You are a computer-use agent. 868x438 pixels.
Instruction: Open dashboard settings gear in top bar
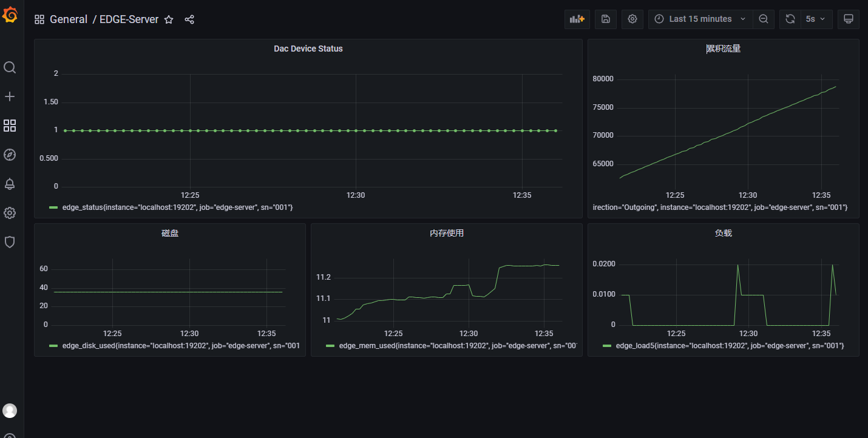point(632,19)
